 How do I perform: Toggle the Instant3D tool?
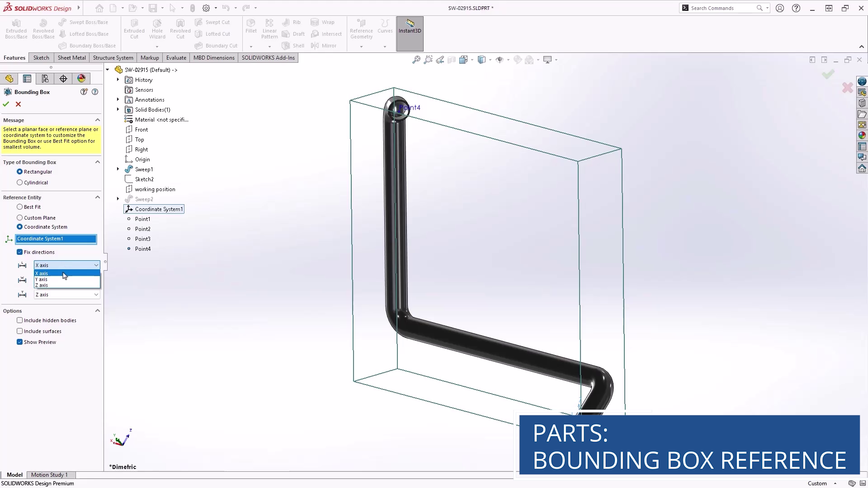coord(409,28)
